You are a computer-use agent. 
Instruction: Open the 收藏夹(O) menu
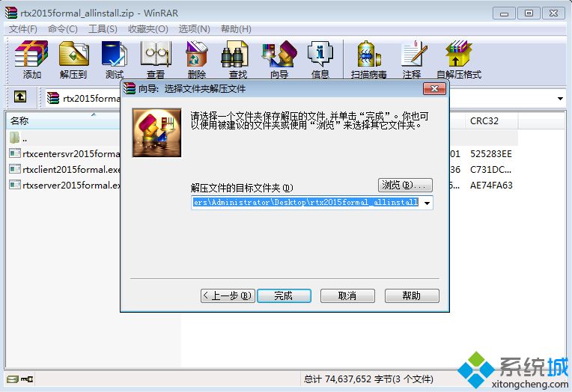(x=148, y=29)
